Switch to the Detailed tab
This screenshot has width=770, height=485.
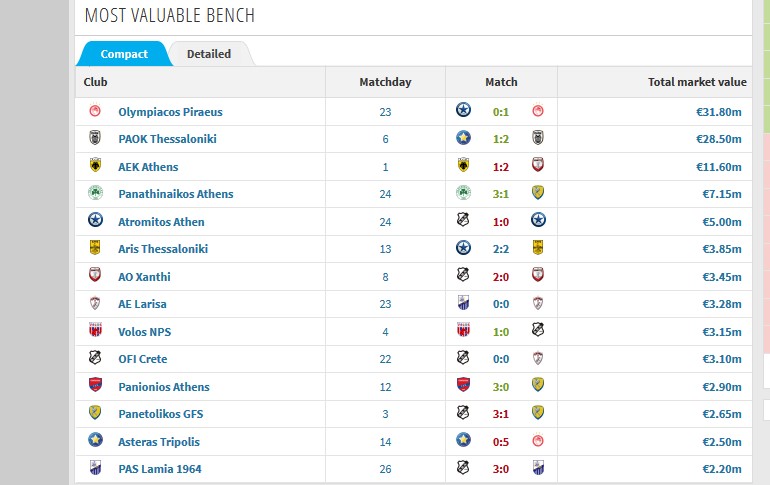pyautogui.click(x=209, y=54)
